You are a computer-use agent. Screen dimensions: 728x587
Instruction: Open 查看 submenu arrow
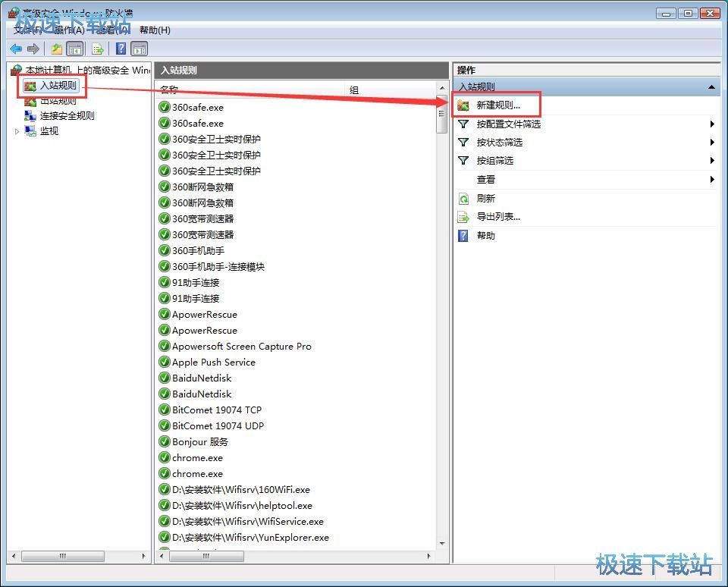[712, 179]
